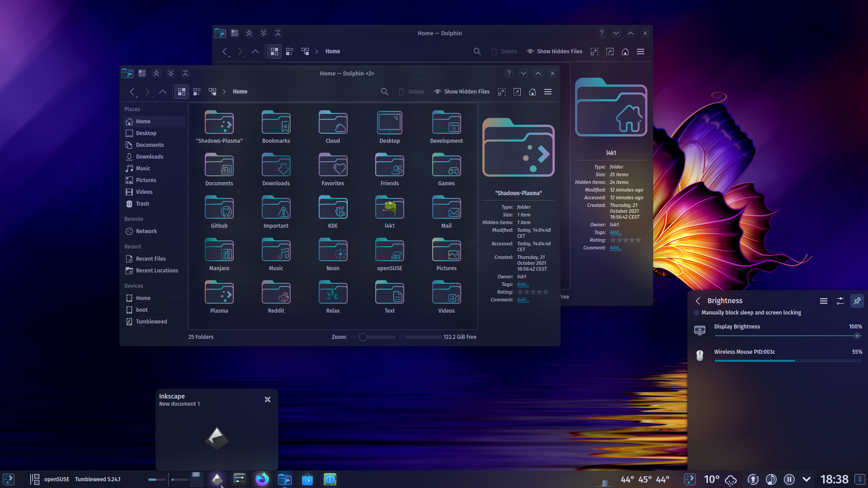
Task: Switch to icons view mode in Dolphin <2>
Action: pos(182,92)
